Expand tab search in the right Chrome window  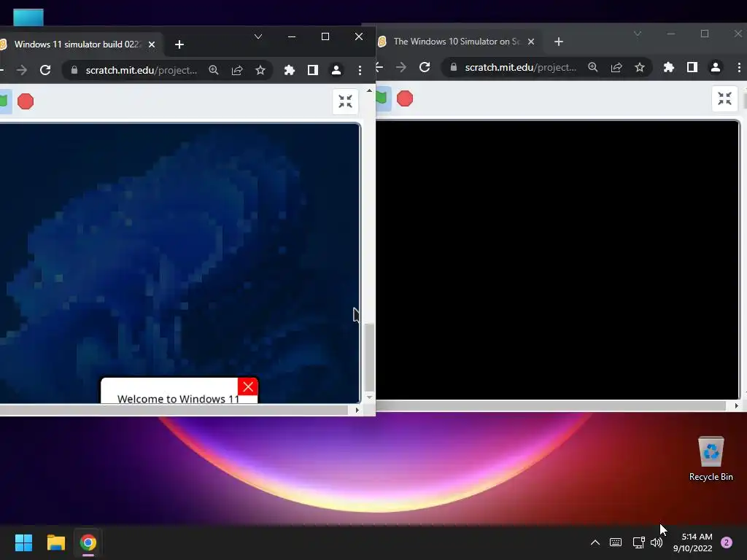pyautogui.click(x=638, y=34)
